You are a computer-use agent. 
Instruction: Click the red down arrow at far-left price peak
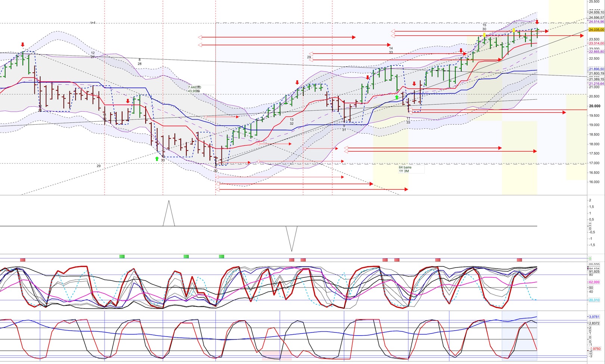coord(22,44)
